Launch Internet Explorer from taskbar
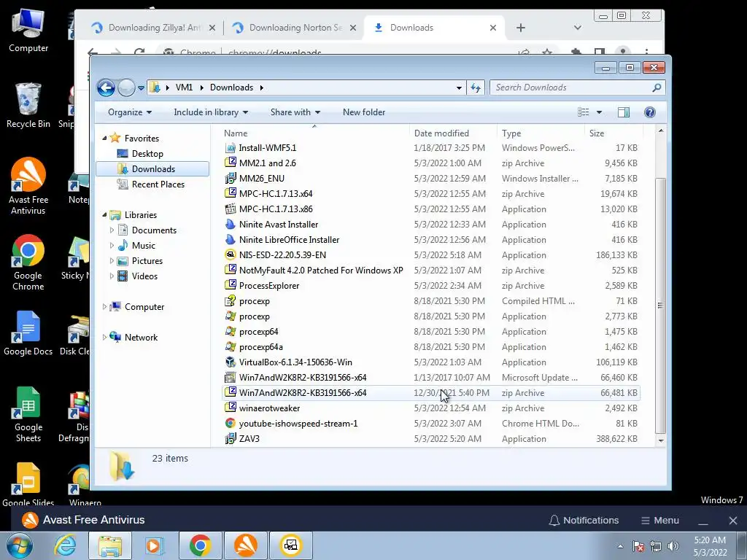The height and width of the screenshot is (560, 747). point(65,545)
